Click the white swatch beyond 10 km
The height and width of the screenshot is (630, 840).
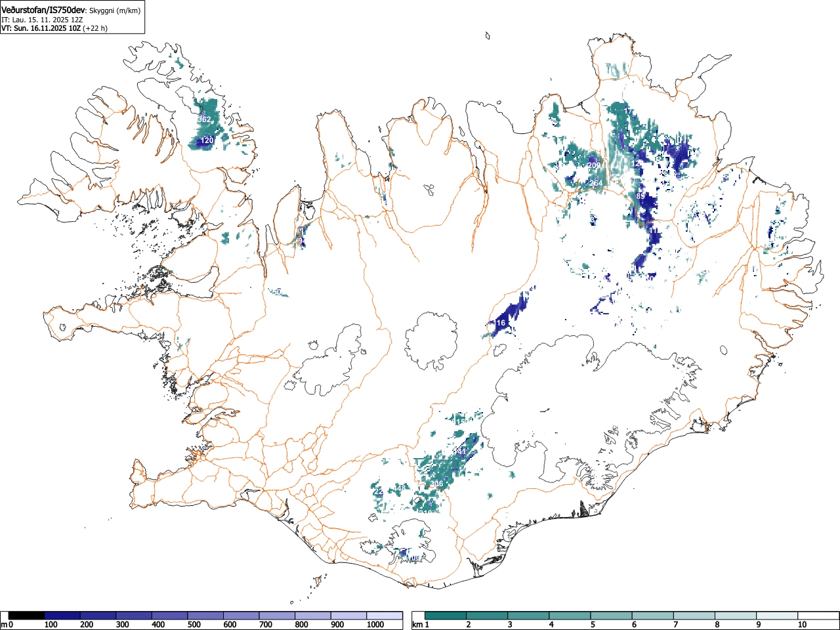[818, 616]
